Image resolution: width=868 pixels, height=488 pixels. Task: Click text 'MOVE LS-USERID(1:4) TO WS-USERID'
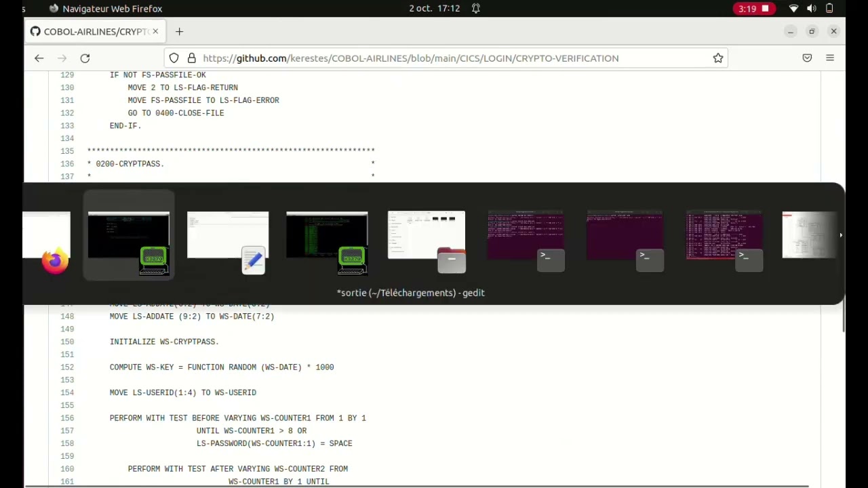(183, 393)
